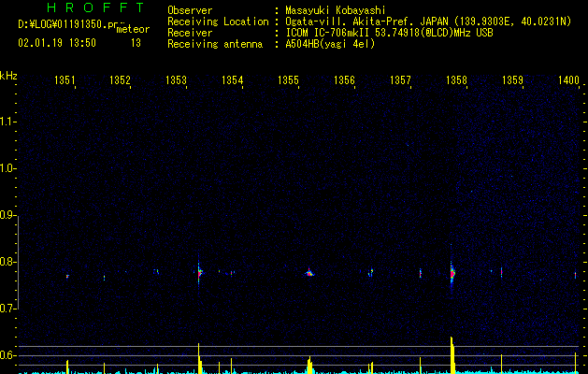Click the 'Receiver' field label

click(190, 33)
